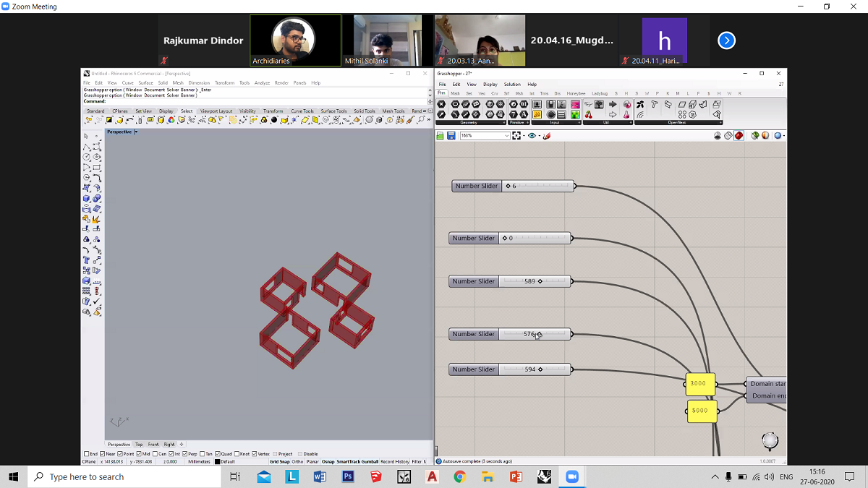Click the red shaded preview mode icon
Viewport: 868px width, 488px height.
pos(739,136)
